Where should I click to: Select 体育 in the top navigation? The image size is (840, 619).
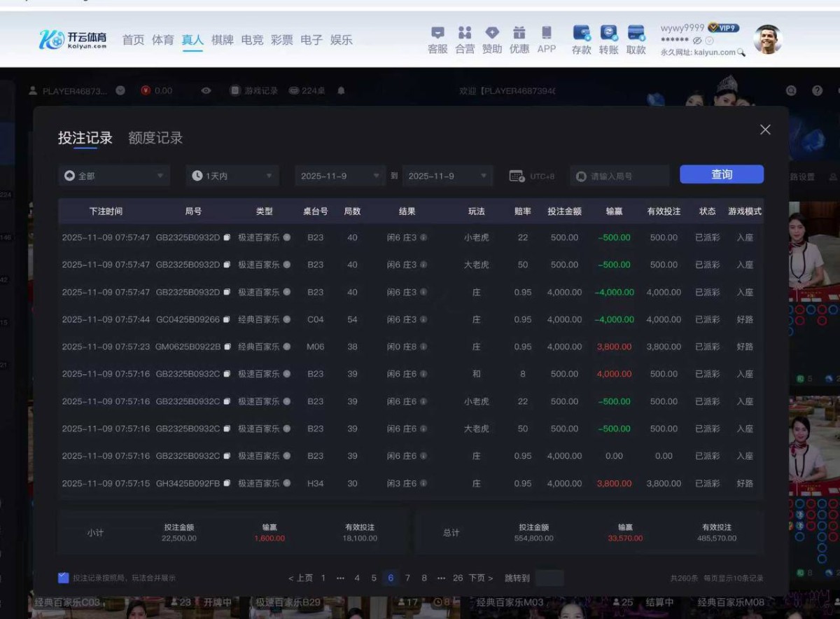163,40
